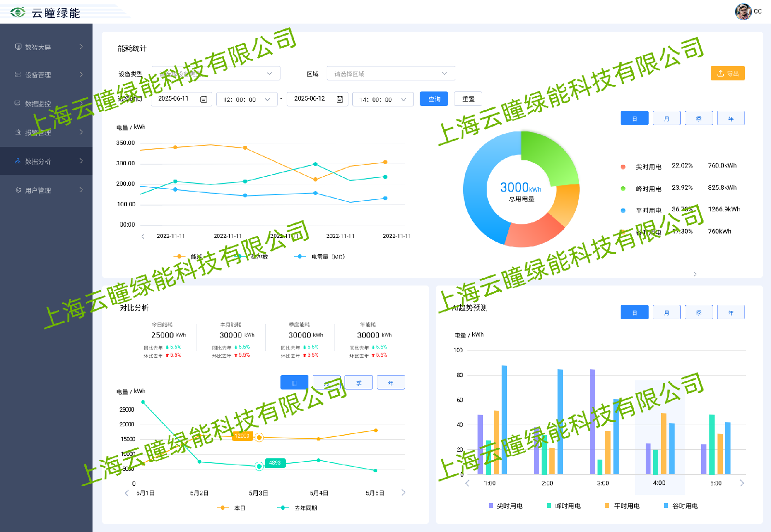Click the 云瞳绿能 eye logo
771x532 pixels.
(x=18, y=13)
